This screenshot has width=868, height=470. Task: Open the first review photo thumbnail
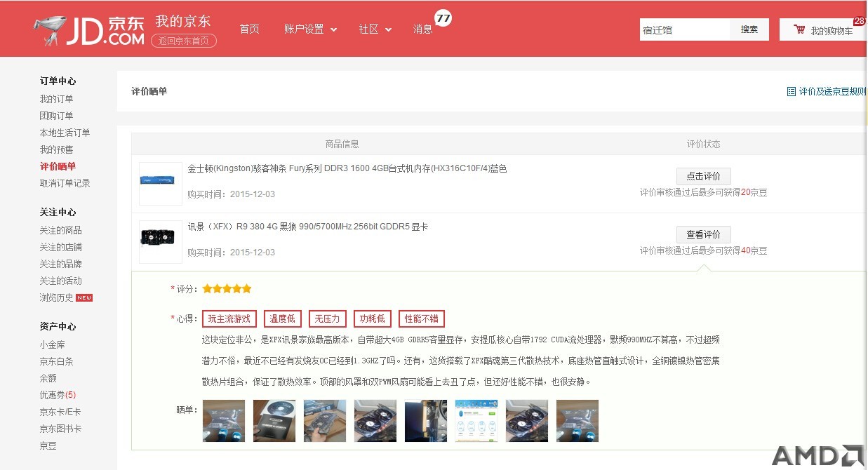tap(224, 421)
